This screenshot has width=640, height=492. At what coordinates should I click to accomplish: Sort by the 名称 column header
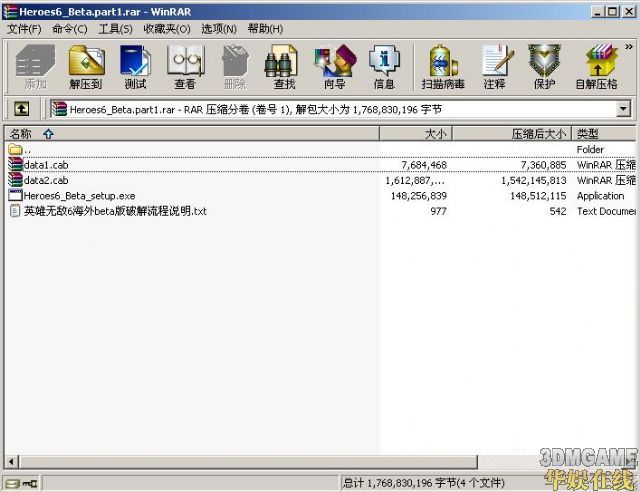(x=192, y=134)
